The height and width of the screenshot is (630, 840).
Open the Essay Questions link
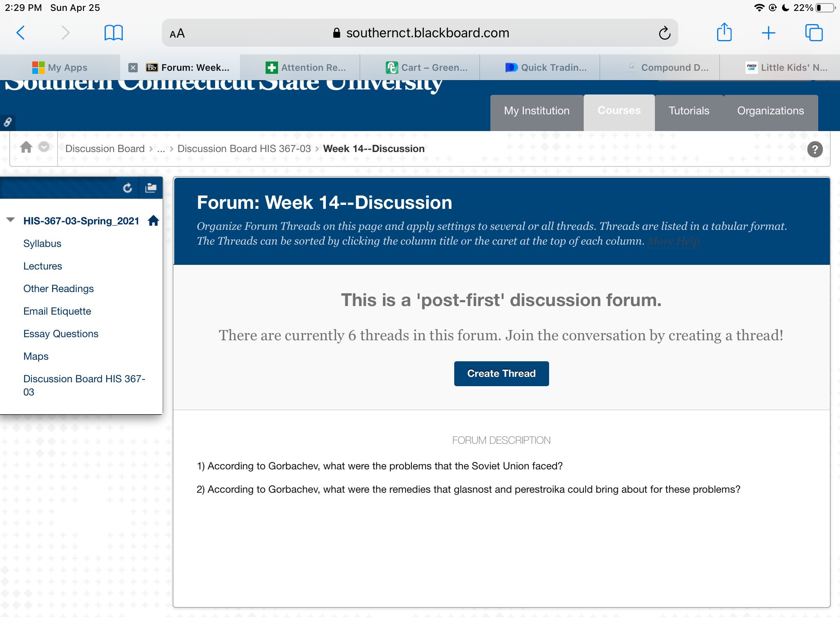[61, 334]
